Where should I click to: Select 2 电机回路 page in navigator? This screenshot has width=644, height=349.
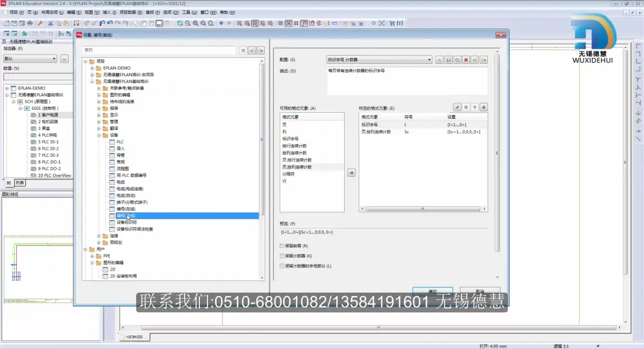click(48, 122)
